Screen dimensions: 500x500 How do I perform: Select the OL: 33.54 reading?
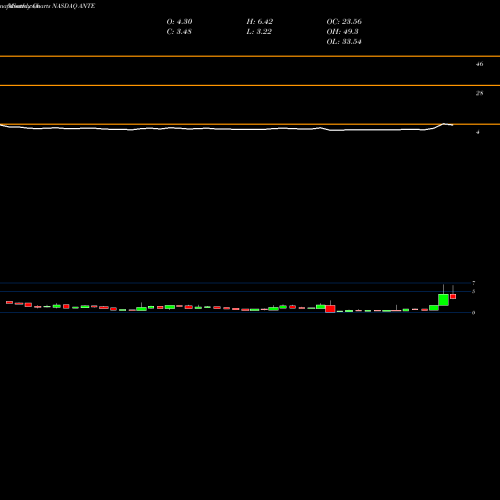point(344,42)
